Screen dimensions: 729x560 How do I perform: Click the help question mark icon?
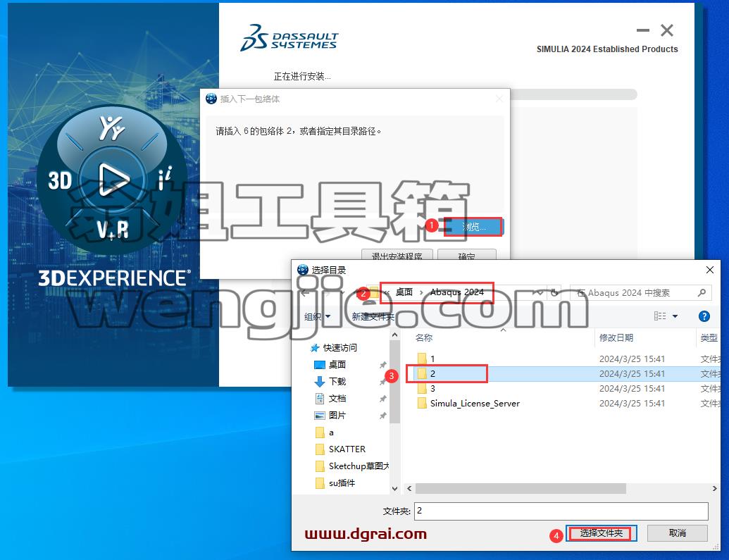[704, 316]
